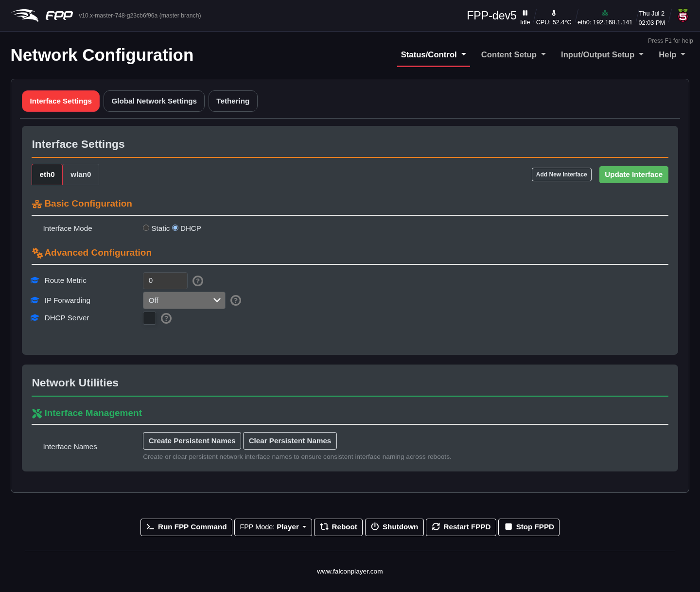Click the pause Idle status icon

coord(525,13)
